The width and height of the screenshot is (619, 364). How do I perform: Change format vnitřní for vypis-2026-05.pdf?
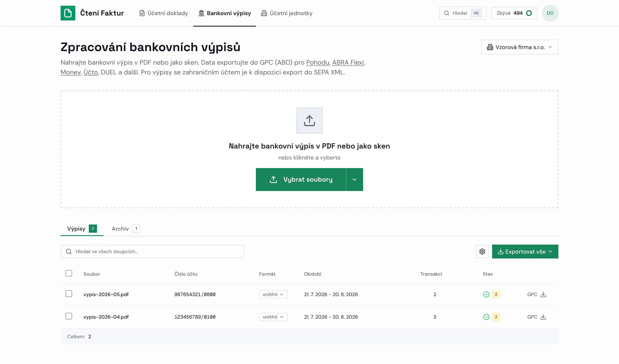[x=273, y=294]
